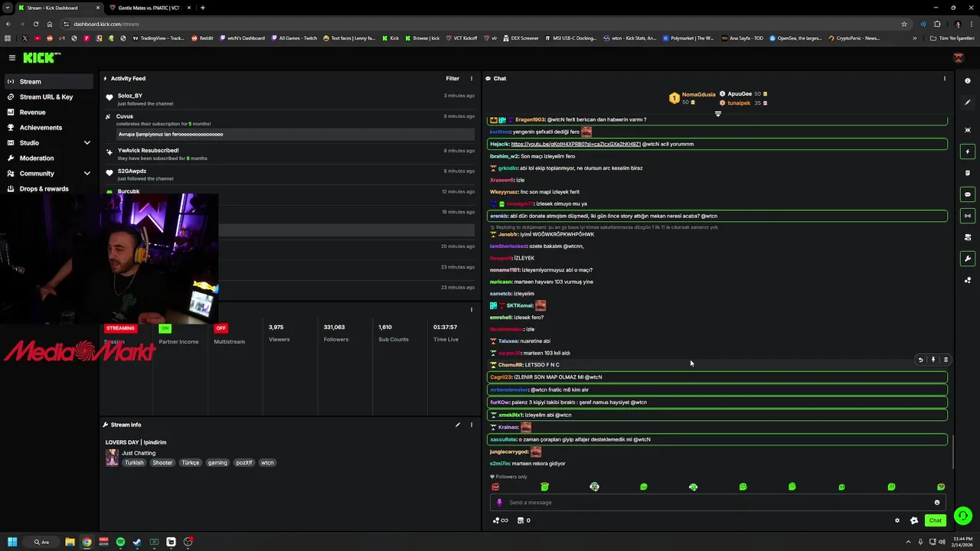Click the green headset support bubble

[963, 516]
